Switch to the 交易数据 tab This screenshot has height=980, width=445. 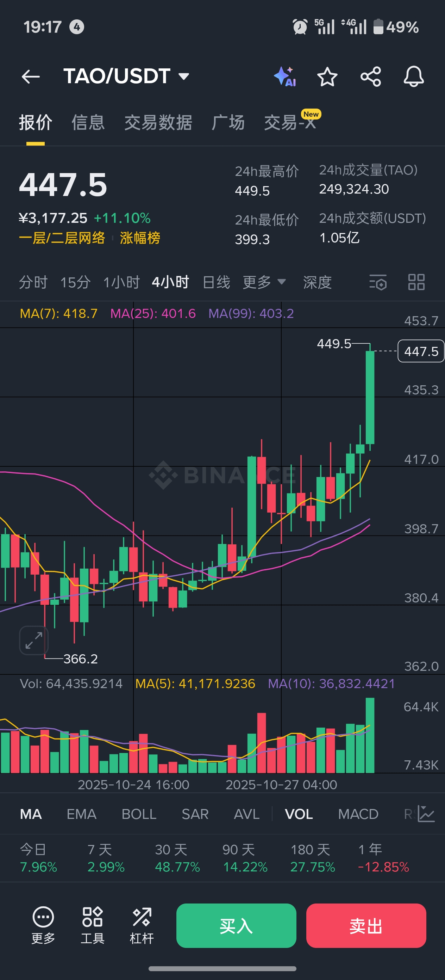158,123
